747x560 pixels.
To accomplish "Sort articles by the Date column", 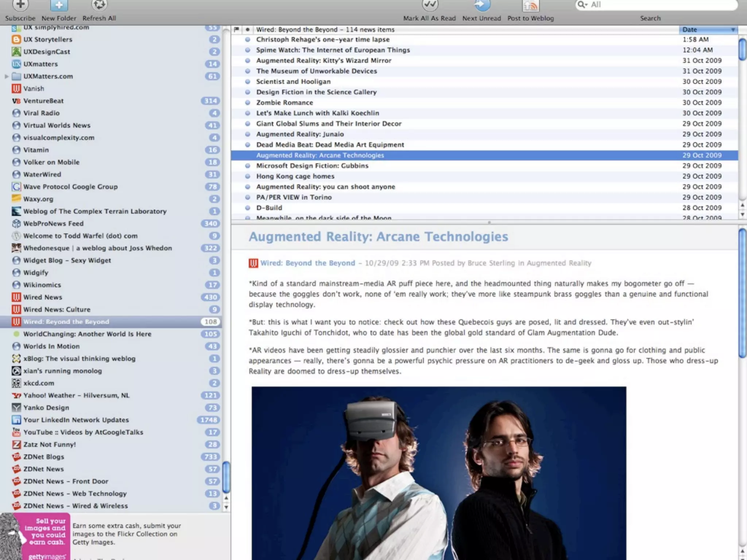I will [708, 30].
